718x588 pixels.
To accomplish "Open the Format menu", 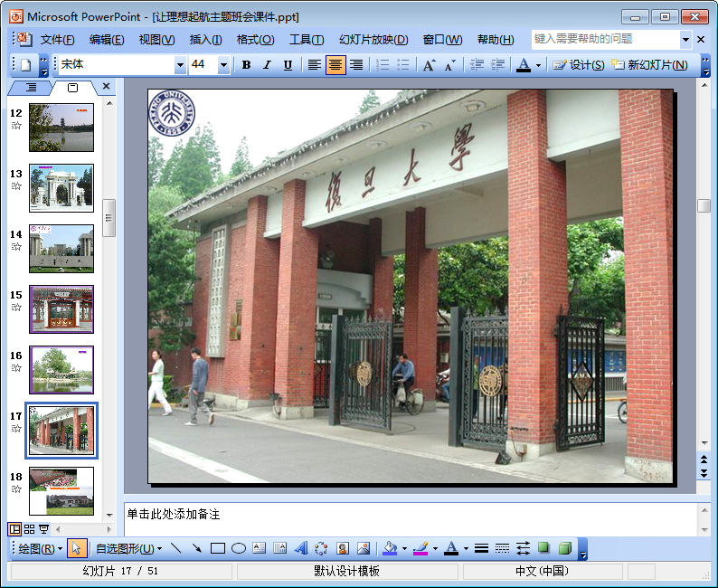I will pos(255,40).
